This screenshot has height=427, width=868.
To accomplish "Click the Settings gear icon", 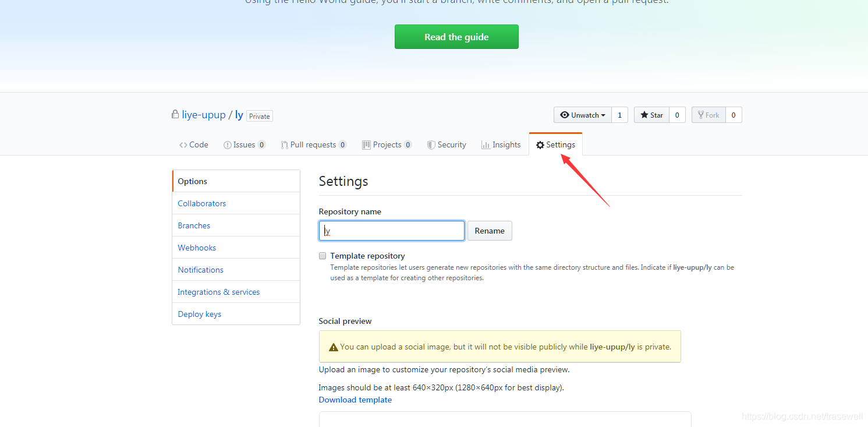I will [x=540, y=145].
